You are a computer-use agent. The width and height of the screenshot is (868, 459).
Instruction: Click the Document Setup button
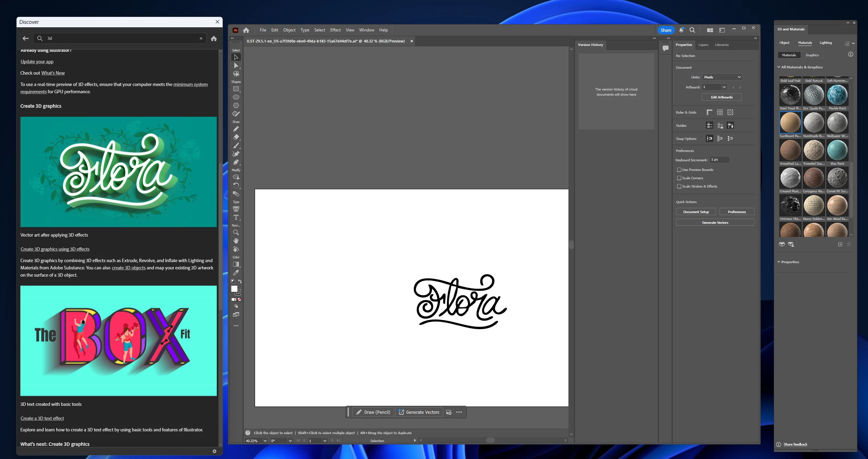[696, 212]
